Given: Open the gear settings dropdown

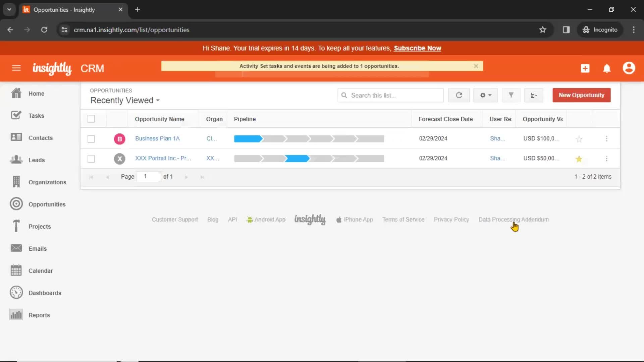Looking at the screenshot, I should point(485,95).
